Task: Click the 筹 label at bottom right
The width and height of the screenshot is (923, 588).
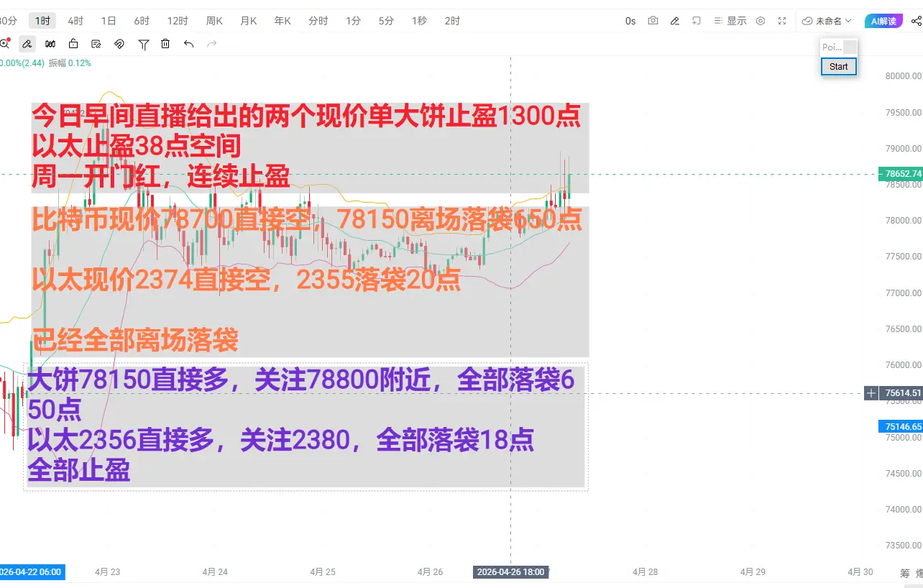Action: coord(904,573)
